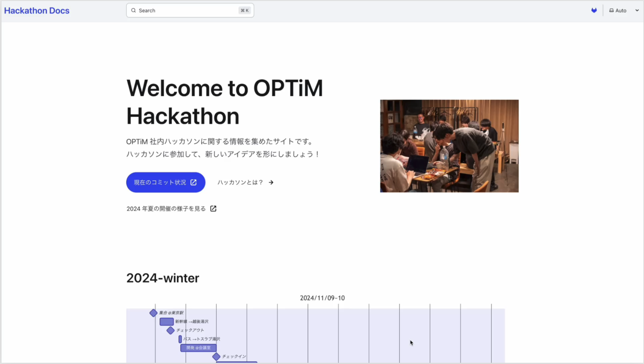Open the GitLab repository icon
This screenshot has width=644, height=364.
coord(594,10)
